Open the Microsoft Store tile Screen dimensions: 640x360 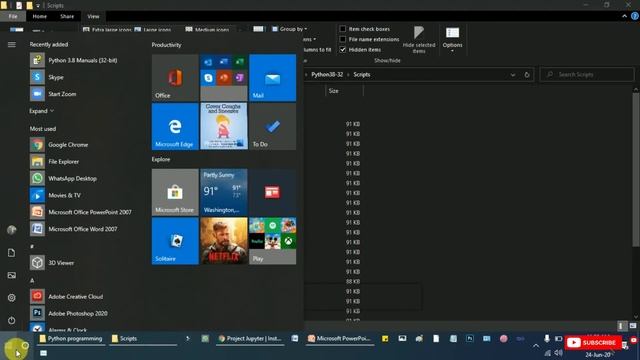pyautogui.click(x=175, y=192)
